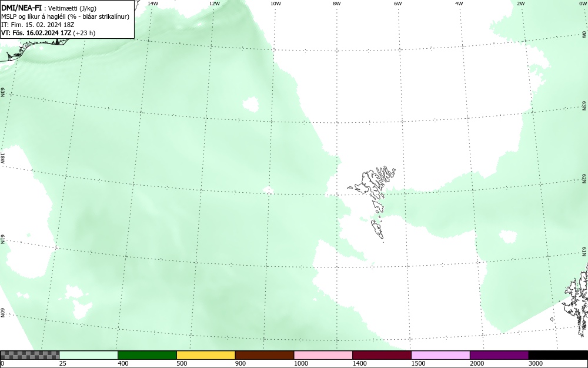Click the 61N label on left edge

[2, 239]
